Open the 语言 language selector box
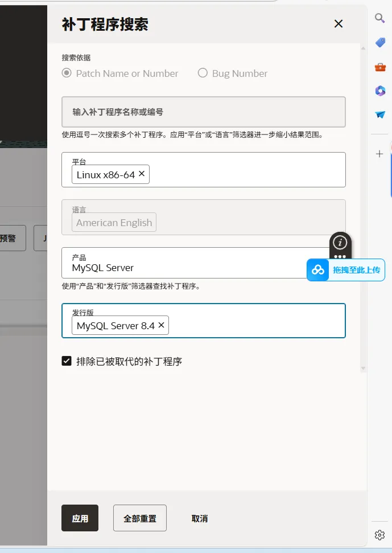The height and width of the screenshot is (553, 392). tap(204, 217)
